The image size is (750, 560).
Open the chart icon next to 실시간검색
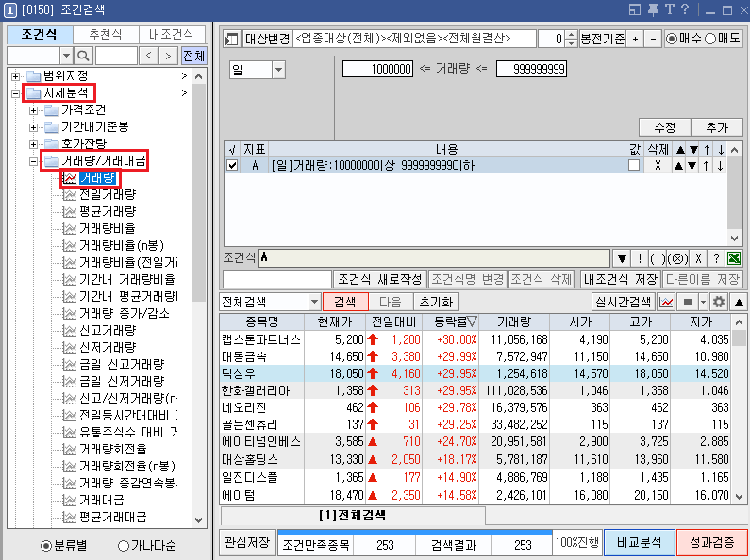tap(666, 302)
